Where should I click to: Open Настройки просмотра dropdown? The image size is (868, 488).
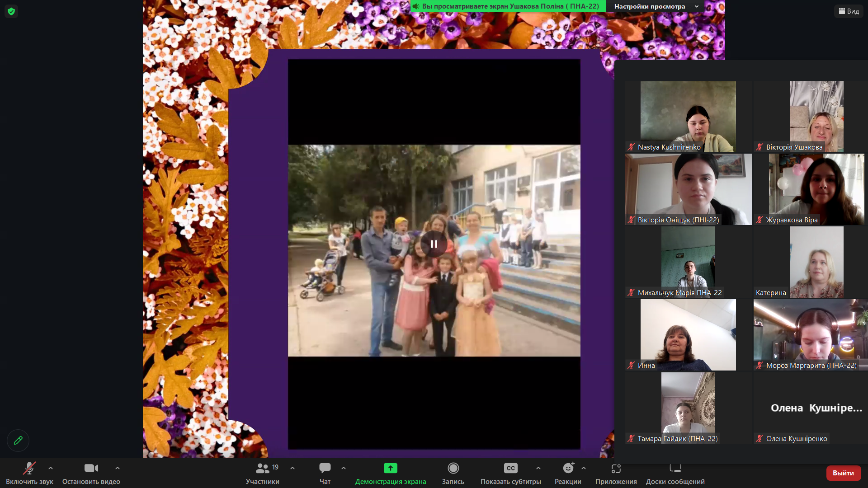(656, 6)
